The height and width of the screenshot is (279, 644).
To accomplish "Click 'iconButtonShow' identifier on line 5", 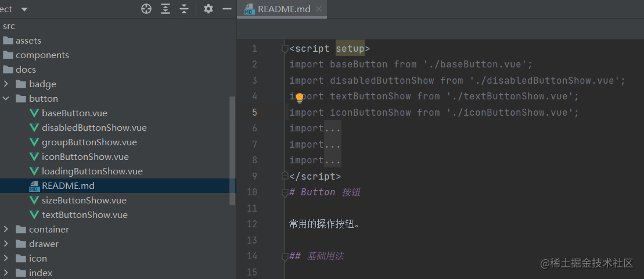I will pos(370,113).
